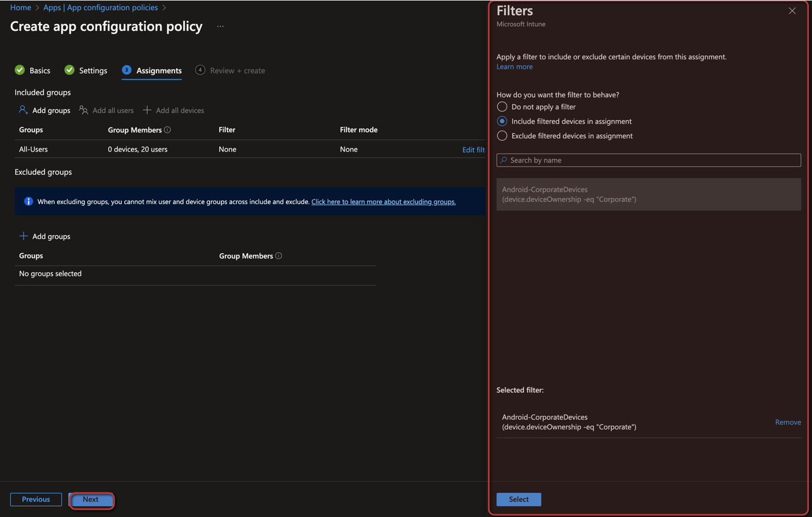Click the Group Members info icon in Excluded groups
Screen dimensions: 812x517
coord(278,256)
